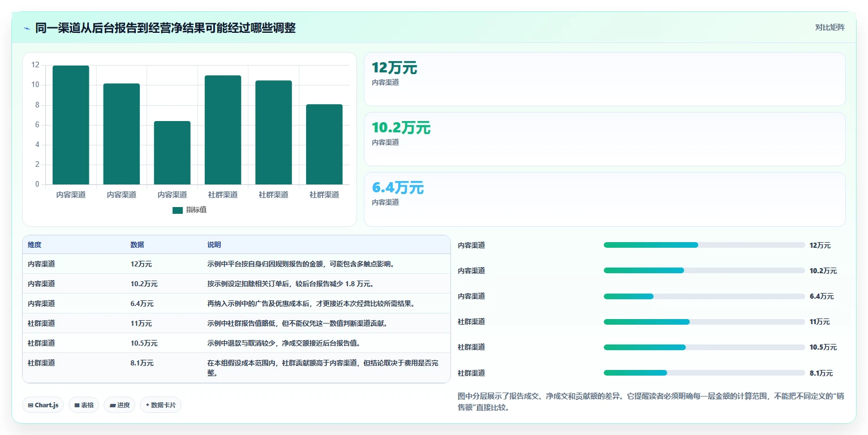This screenshot has width=868, height=435.
Task: Click the y-axis tick label 6 on the chart
Action: [x=37, y=124]
